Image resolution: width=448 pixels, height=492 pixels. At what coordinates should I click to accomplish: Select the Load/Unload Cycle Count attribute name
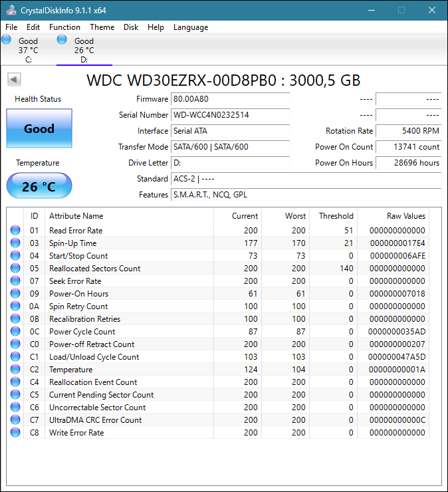coord(94,357)
